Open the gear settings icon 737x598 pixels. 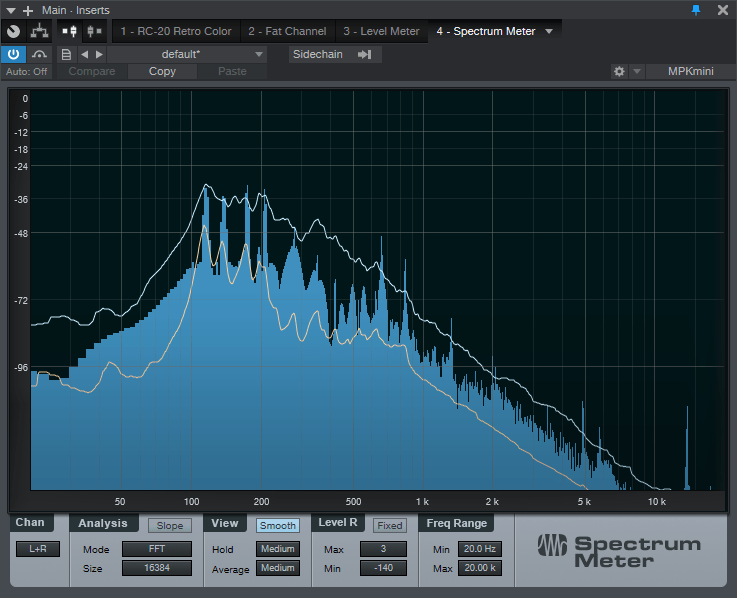[x=619, y=72]
